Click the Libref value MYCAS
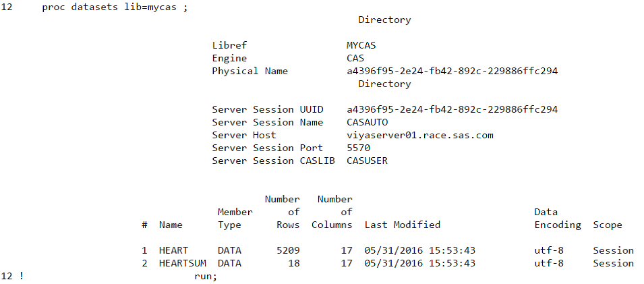Image resolution: width=644 pixels, height=284 pixels. pos(361,45)
